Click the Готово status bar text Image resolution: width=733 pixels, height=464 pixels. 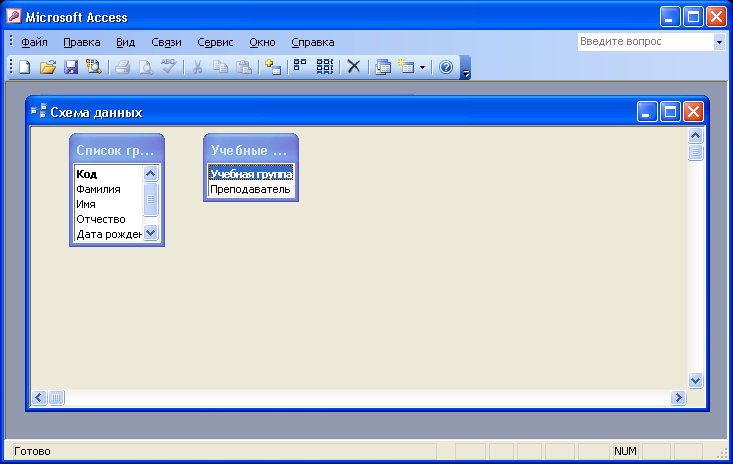coord(32,451)
